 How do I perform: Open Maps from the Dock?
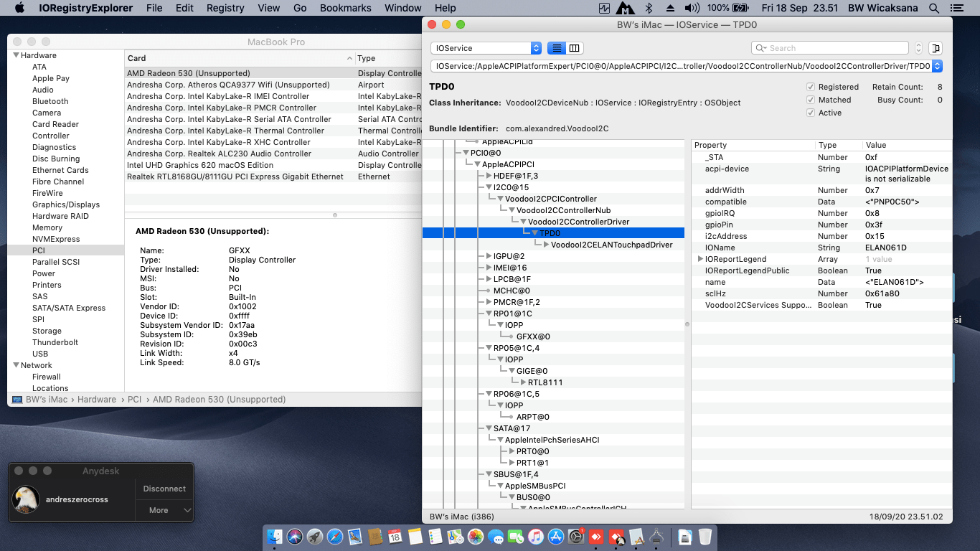point(456,536)
